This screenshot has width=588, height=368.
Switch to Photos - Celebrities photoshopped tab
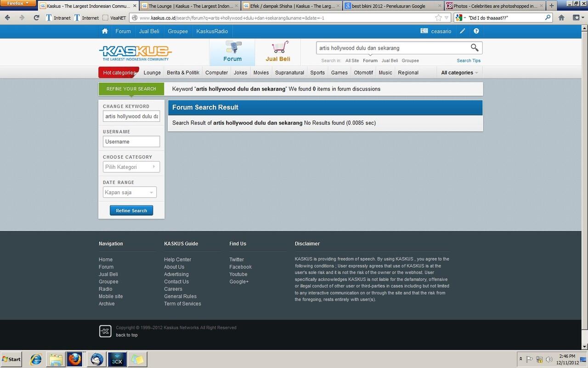(495, 6)
